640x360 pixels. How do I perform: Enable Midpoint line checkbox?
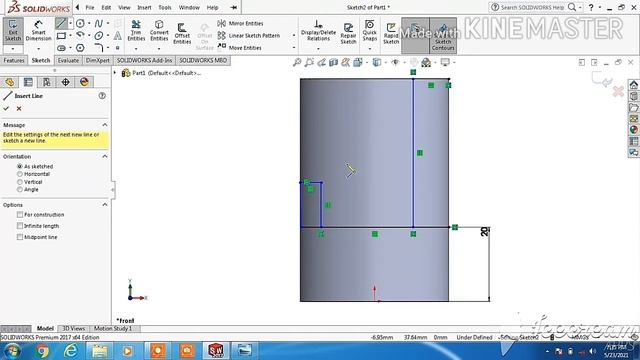[x=20, y=237]
